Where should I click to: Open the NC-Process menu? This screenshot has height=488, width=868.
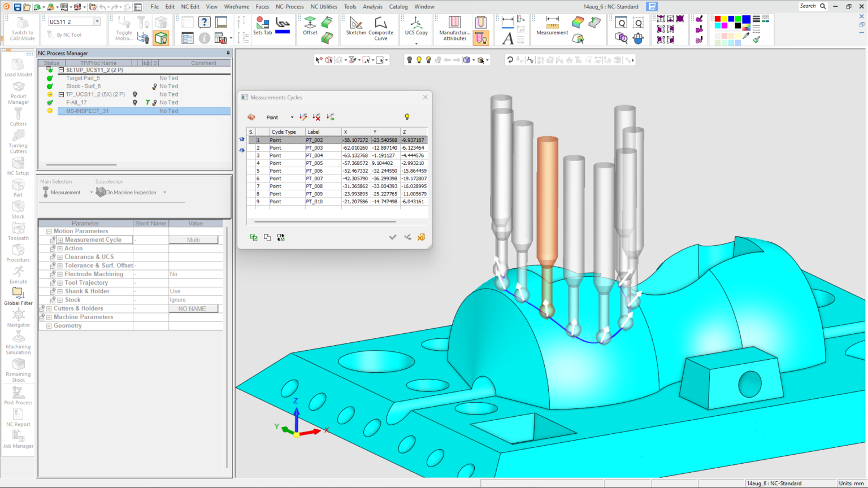coord(290,7)
